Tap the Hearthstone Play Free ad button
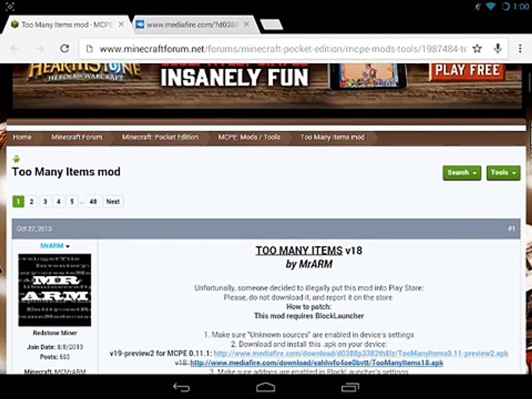The width and height of the screenshot is (532, 399). (x=467, y=70)
